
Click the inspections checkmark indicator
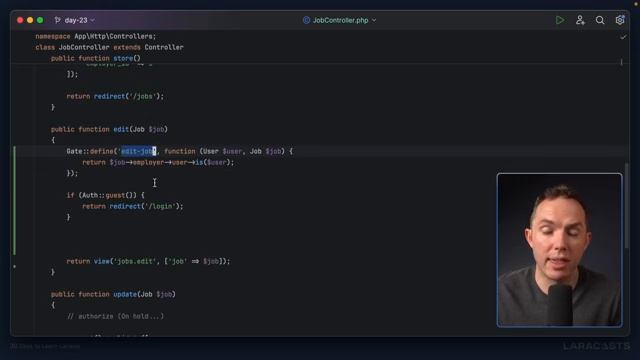[623, 37]
